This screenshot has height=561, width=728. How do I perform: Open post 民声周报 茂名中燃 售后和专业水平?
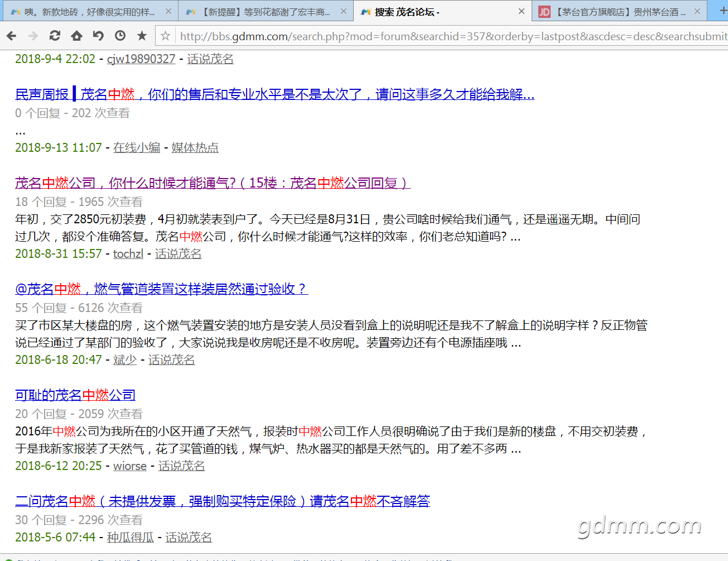coord(274,94)
